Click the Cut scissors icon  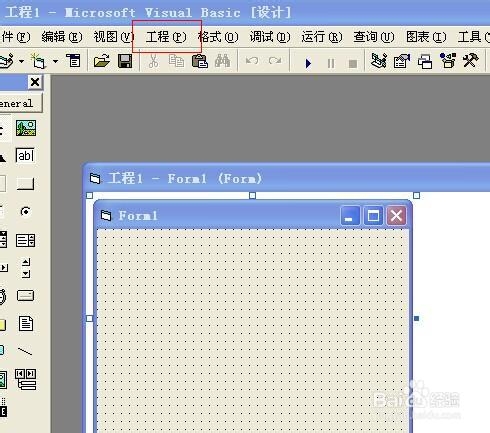tap(153, 61)
